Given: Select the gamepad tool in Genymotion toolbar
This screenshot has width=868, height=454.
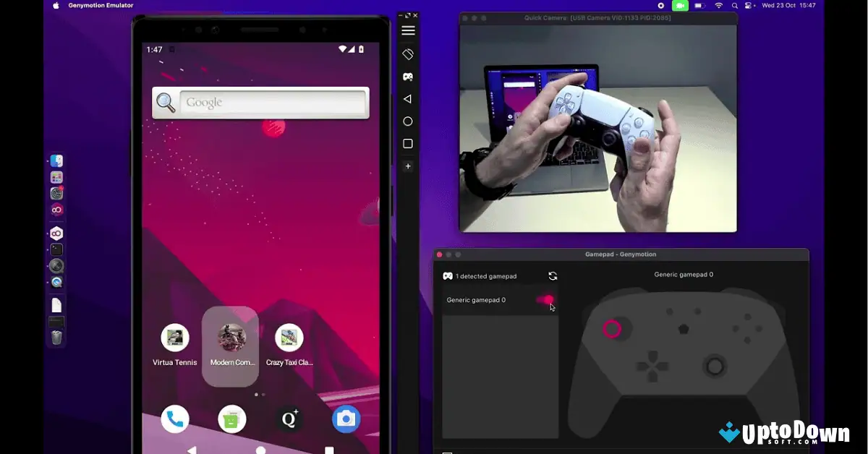Looking at the screenshot, I should [408, 77].
